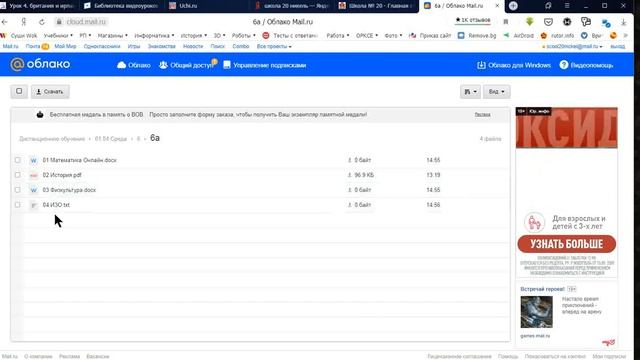This screenshot has width=640, height=360.
Task: Open the Новости link in Mail.ru bar
Action: pos(193,47)
